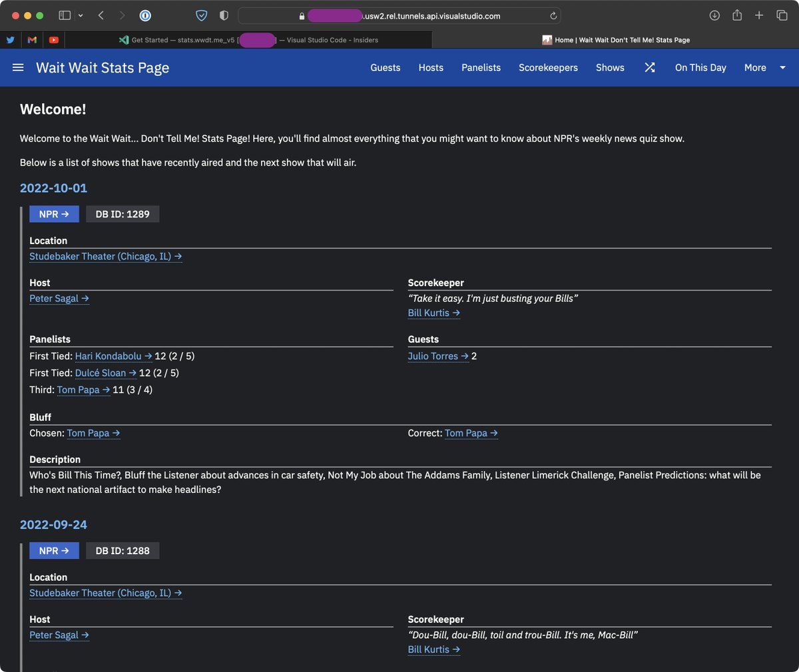Go back to previous page
This screenshot has width=799, height=672.
click(x=101, y=15)
